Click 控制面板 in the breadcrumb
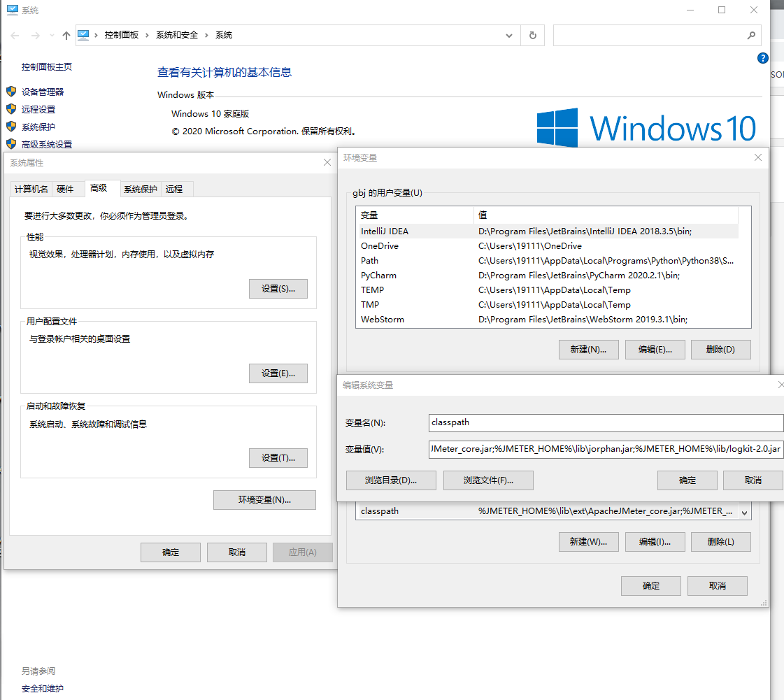This screenshot has width=784, height=700. [122, 35]
